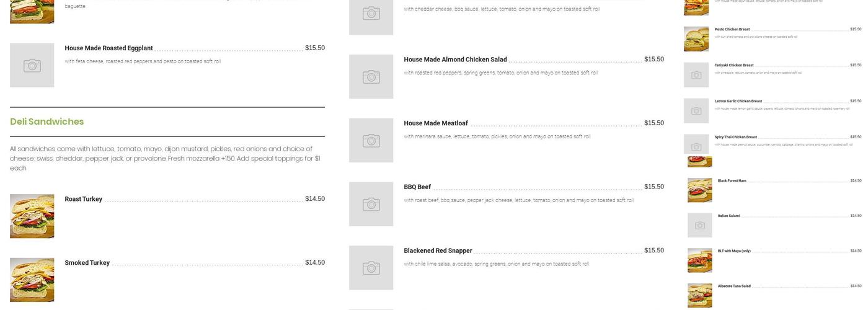Image resolution: width=868 pixels, height=310 pixels.
Task: Click the Italian Salami camera placeholder
Action: coord(699,225)
